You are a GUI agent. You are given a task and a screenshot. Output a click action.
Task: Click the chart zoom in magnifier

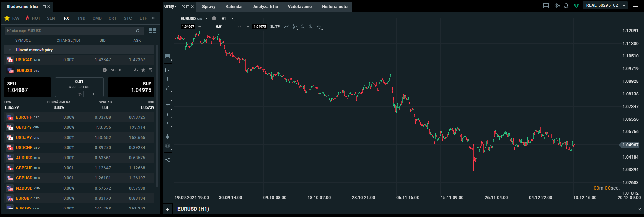pos(311,27)
